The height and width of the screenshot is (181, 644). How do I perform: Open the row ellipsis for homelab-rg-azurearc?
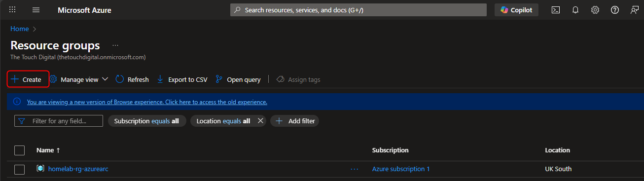point(355,169)
